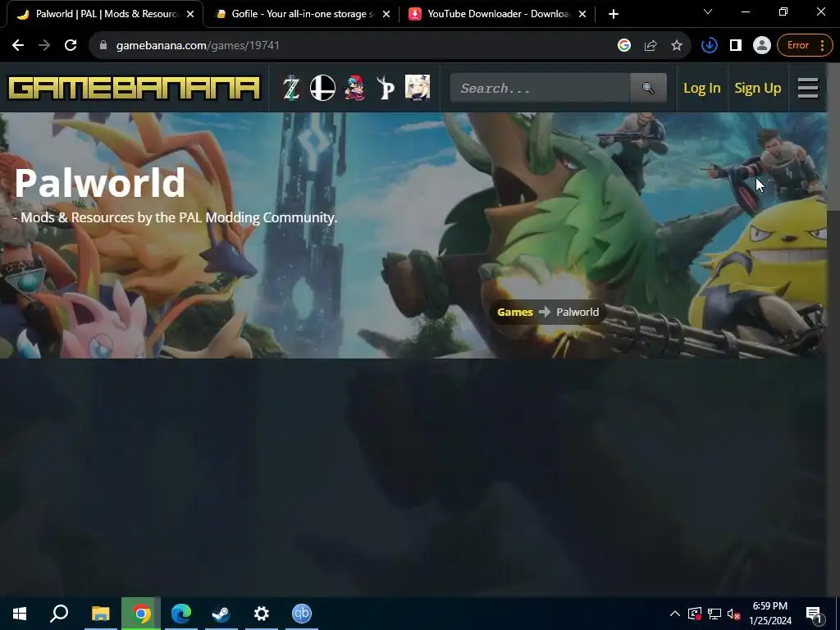This screenshot has width=840, height=630.
Task: Open the Zelda game shortcut icon
Action: pyautogui.click(x=291, y=88)
